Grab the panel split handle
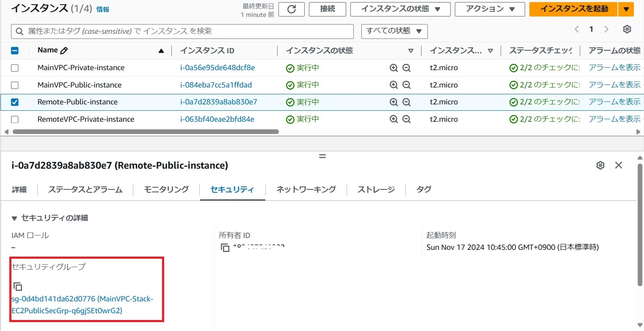644x331 pixels. (x=322, y=156)
